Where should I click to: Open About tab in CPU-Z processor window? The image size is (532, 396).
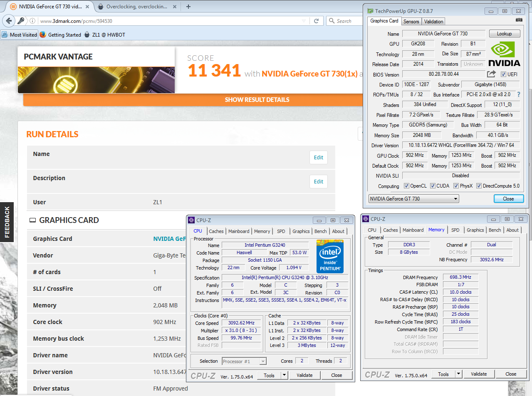pos(338,231)
